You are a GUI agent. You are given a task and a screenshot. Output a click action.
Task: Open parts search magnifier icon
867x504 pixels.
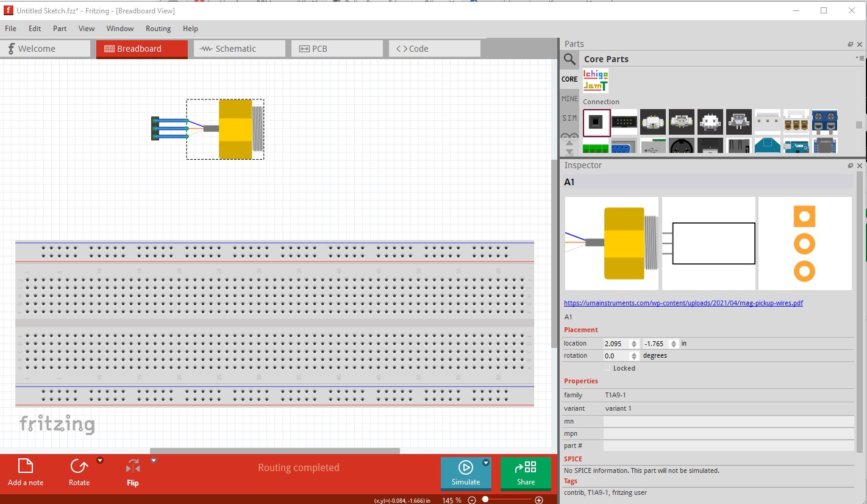(x=569, y=59)
